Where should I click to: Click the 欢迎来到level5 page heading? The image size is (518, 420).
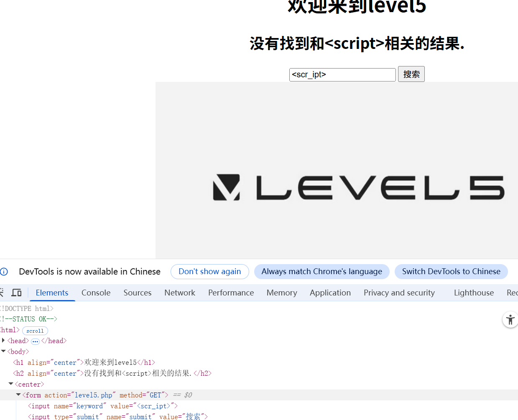tap(357, 7)
